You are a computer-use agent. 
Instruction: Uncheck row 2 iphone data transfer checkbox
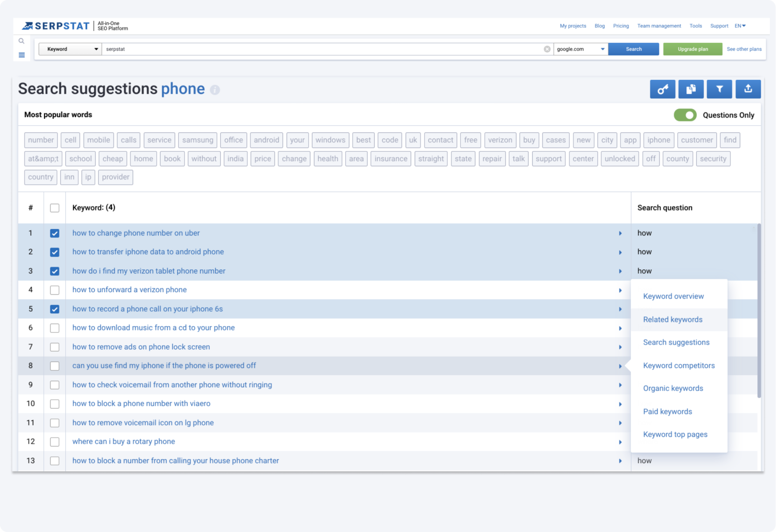[55, 252]
